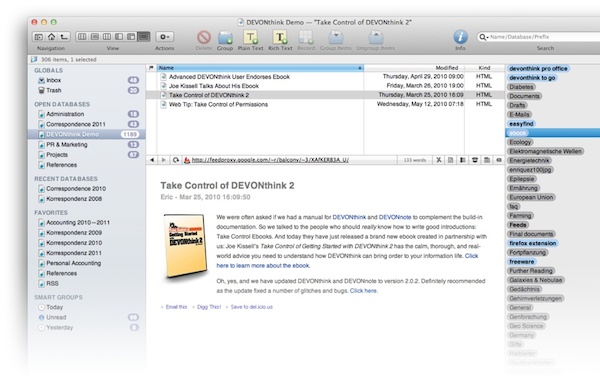The height and width of the screenshot is (377, 600).
Task: Open the search scope magnifier dropdown
Action: (x=483, y=37)
